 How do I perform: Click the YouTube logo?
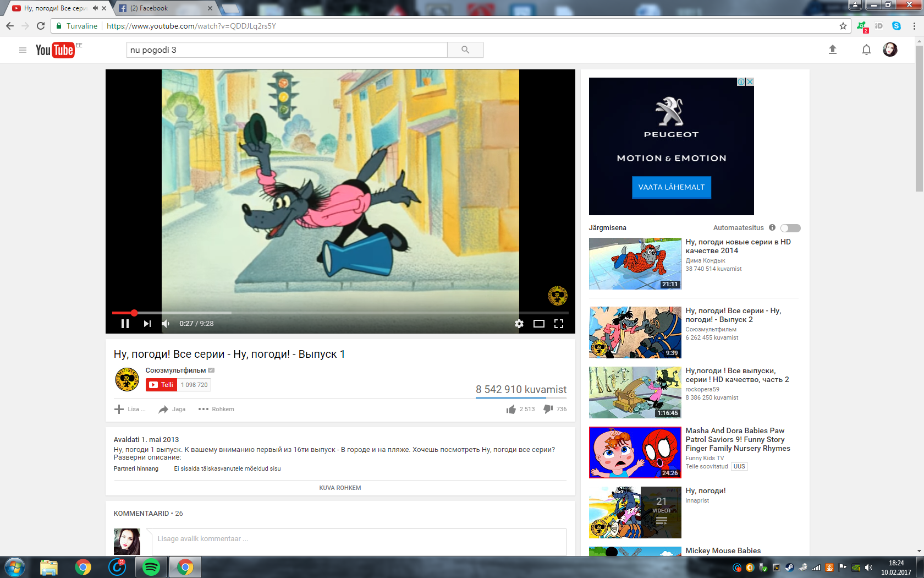(55, 50)
